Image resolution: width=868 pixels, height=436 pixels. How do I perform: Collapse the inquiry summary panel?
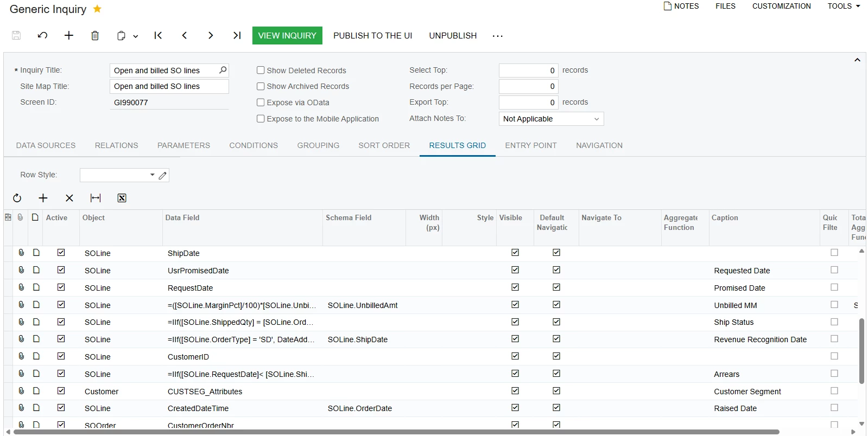[857, 60]
